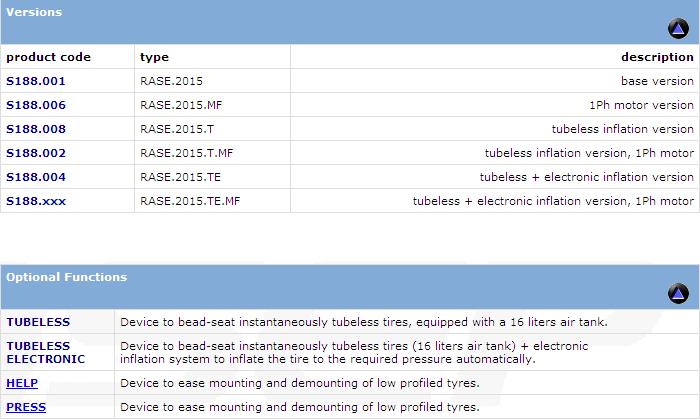
Task: Open the TUBELESS optional function link
Action: coord(38,322)
